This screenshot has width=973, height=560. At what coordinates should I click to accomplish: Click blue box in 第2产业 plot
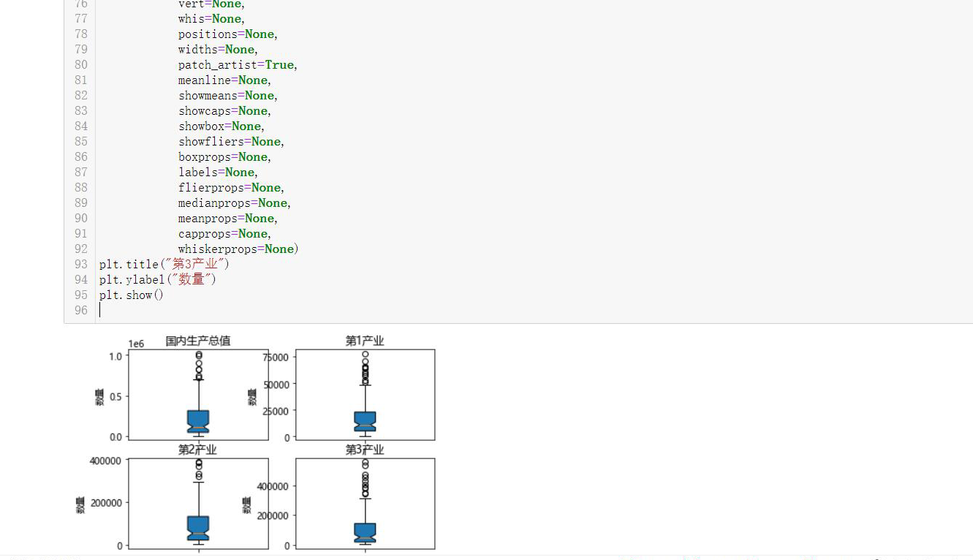pyautogui.click(x=198, y=528)
